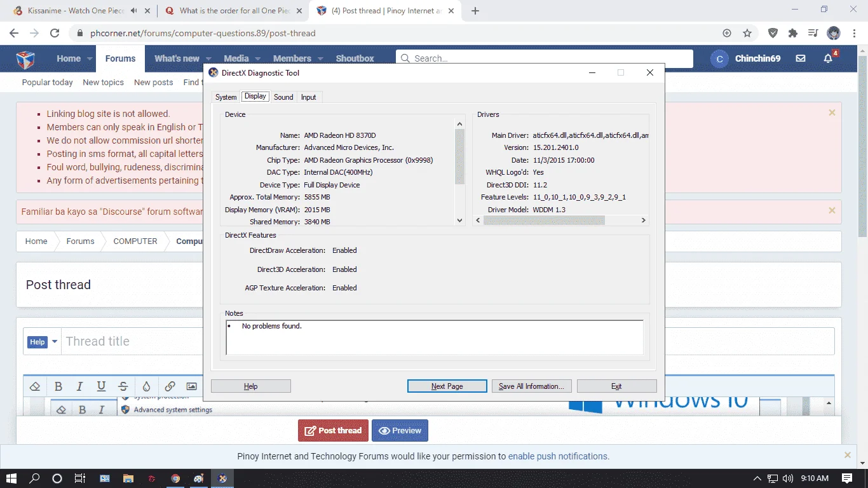Click Save All Information button
The height and width of the screenshot is (488, 868).
coord(532,386)
